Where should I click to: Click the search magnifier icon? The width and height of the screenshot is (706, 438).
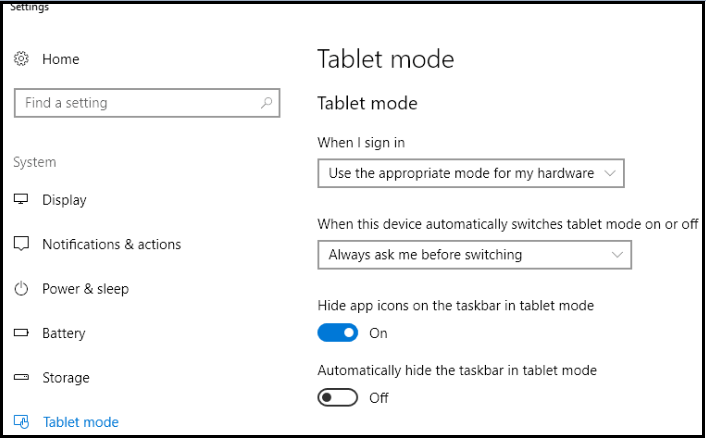(267, 103)
